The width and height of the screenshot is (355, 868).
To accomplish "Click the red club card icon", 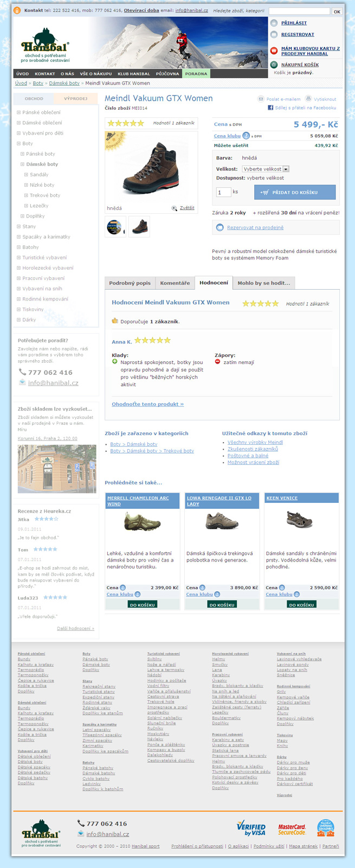I will click(274, 51).
